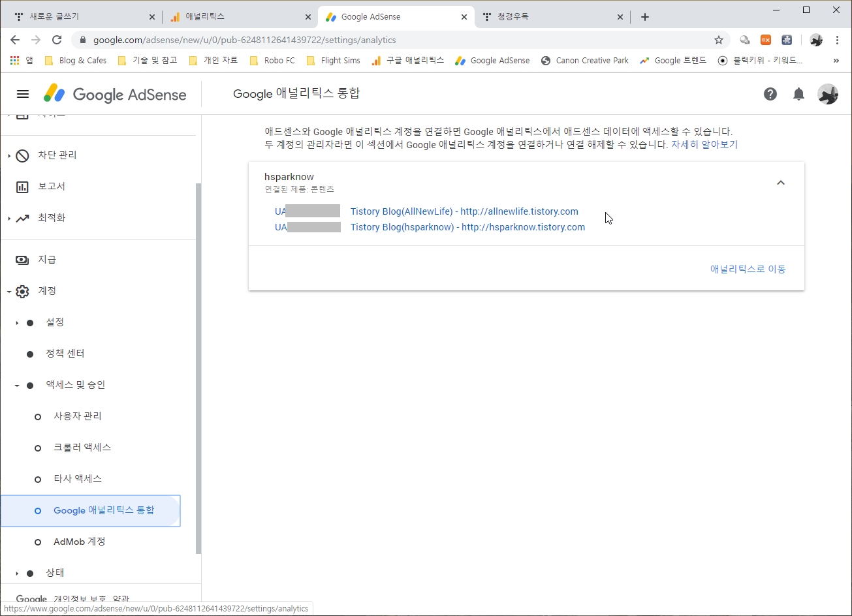
Task: Open Tistory Blog(AllNewLife) property link
Action: (464, 211)
